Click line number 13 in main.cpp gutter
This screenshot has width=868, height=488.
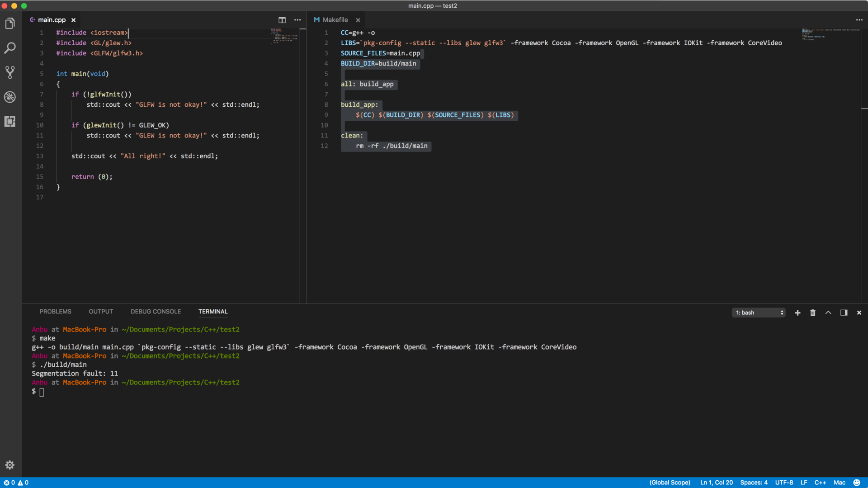tap(40, 156)
